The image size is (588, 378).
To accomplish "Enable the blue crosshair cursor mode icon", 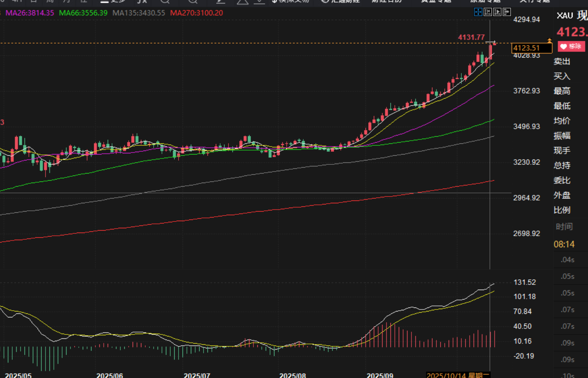I will 478,12.
